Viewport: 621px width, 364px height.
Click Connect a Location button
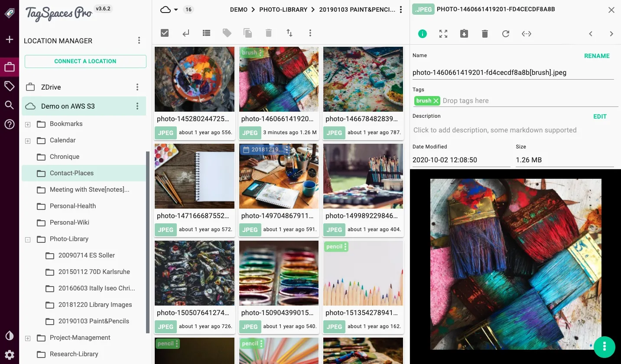[x=85, y=61]
